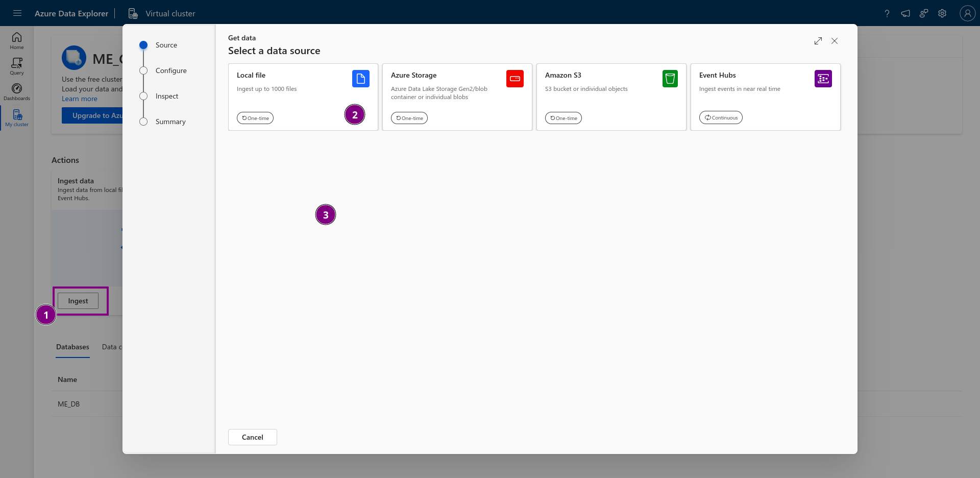Viewport: 980px width, 478px height.
Task: Click the Local file blue document icon
Action: tap(361, 79)
